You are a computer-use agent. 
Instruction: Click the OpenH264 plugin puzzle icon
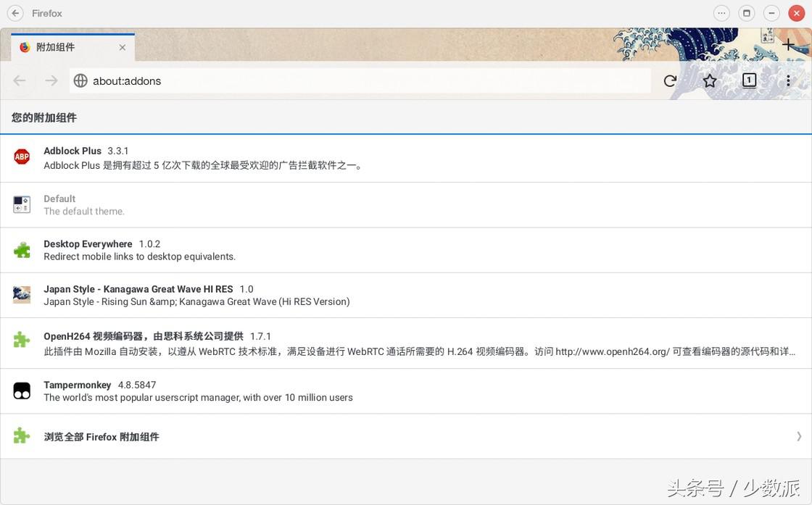click(x=22, y=340)
